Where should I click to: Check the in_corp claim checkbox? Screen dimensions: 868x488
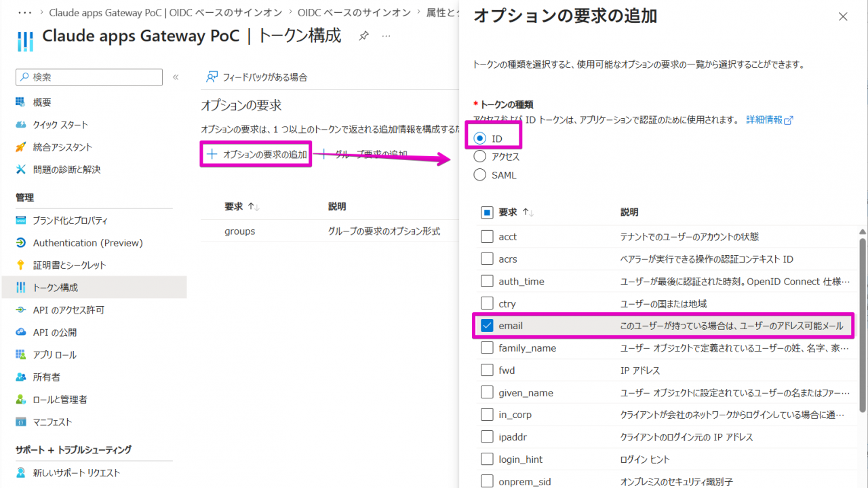click(x=487, y=415)
